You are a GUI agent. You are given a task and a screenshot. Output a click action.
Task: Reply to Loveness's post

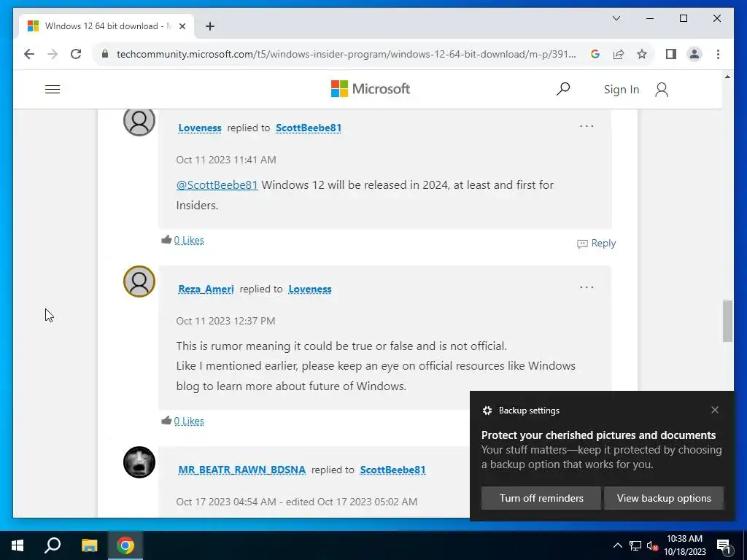[x=597, y=244]
